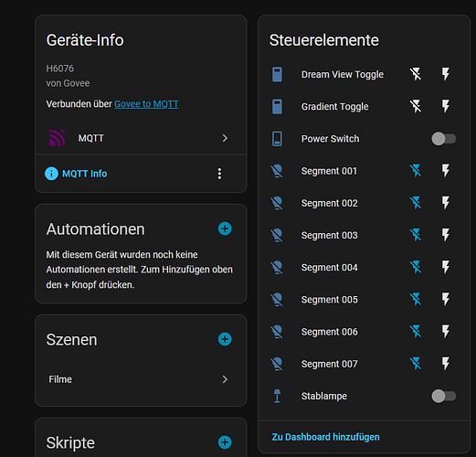The image size is (476, 457).
Task: Click the MQTT Info blue info icon
Action: pyautogui.click(x=51, y=174)
